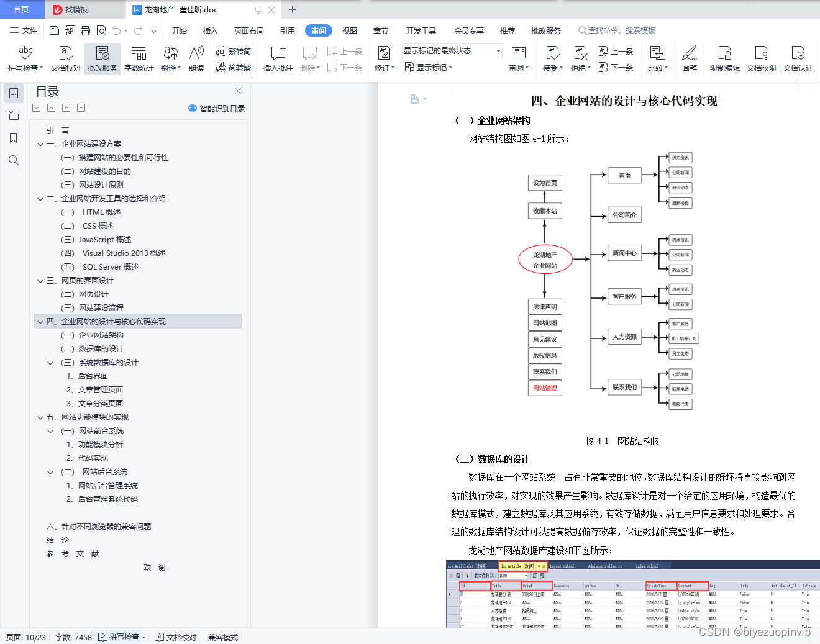820x644 pixels.
Task: Open 字数统计 word count
Action: (139, 59)
